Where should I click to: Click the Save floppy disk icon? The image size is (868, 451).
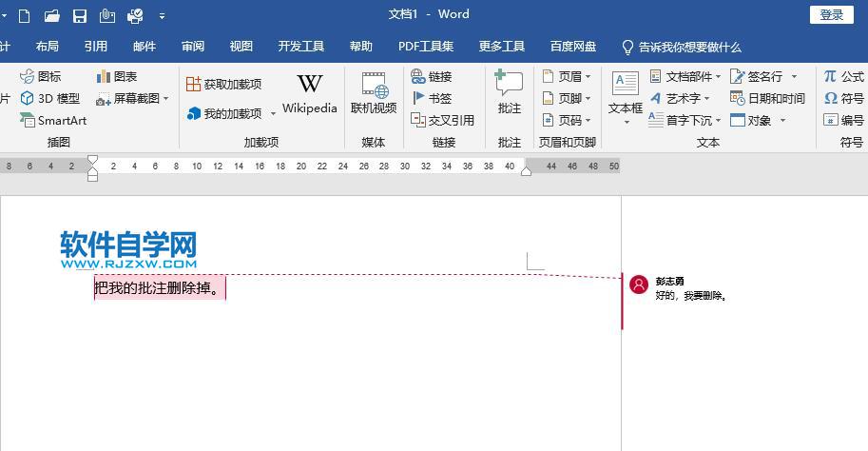click(x=80, y=16)
